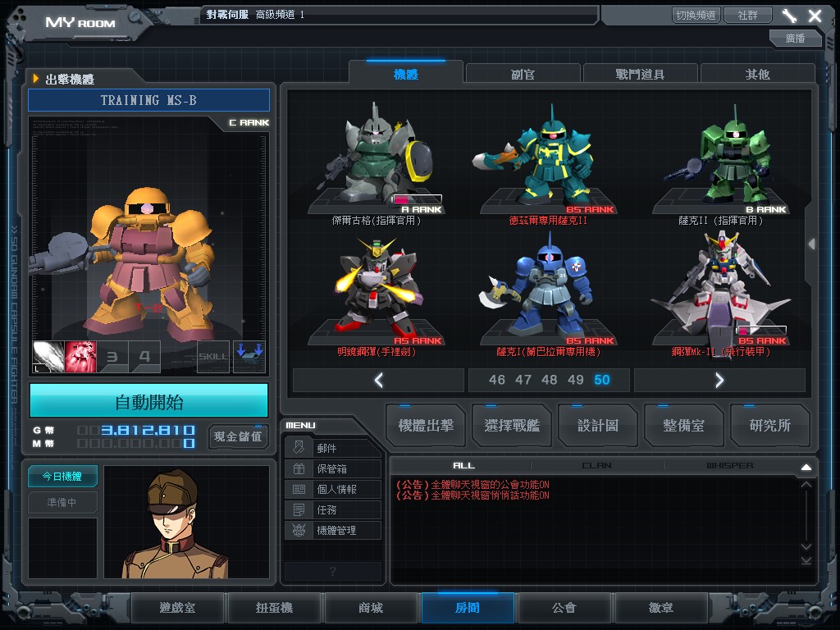Screen dimensions: 840x630
Task: Select weapon slot 3
Action: tap(112, 357)
